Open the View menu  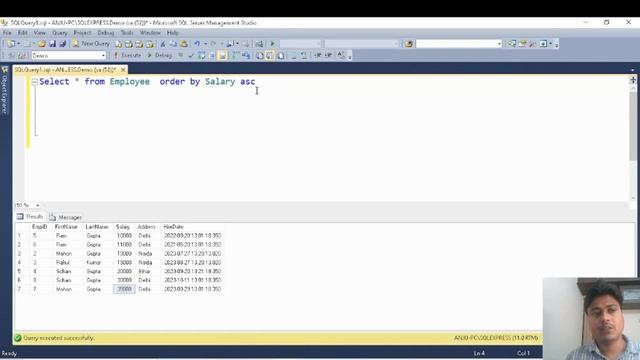point(40,33)
